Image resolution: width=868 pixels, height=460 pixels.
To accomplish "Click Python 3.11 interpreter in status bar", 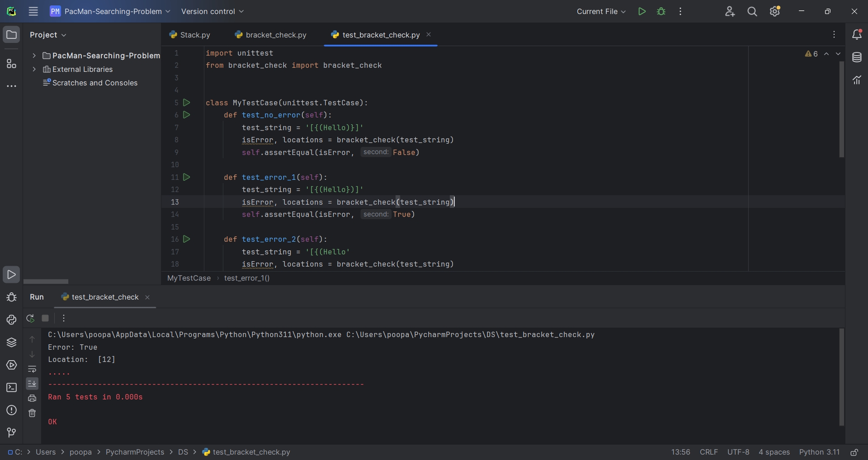I will [x=820, y=453].
